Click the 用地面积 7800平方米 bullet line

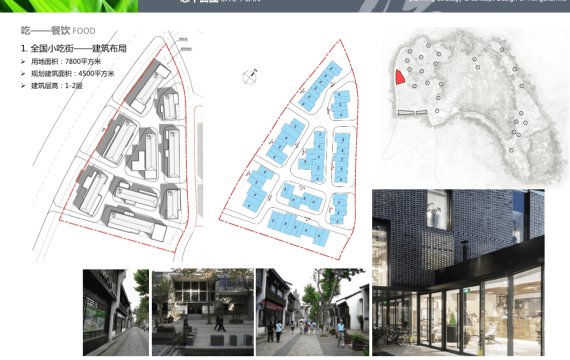66,61
